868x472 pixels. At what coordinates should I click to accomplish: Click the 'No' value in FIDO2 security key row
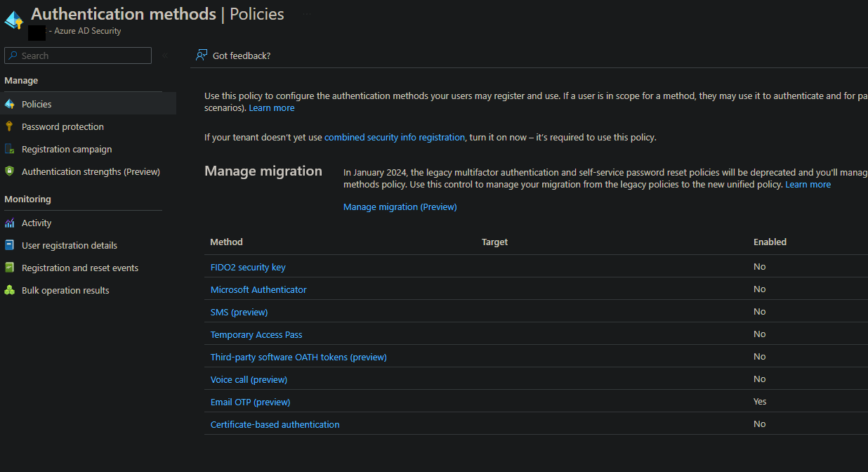pos(759,267)
